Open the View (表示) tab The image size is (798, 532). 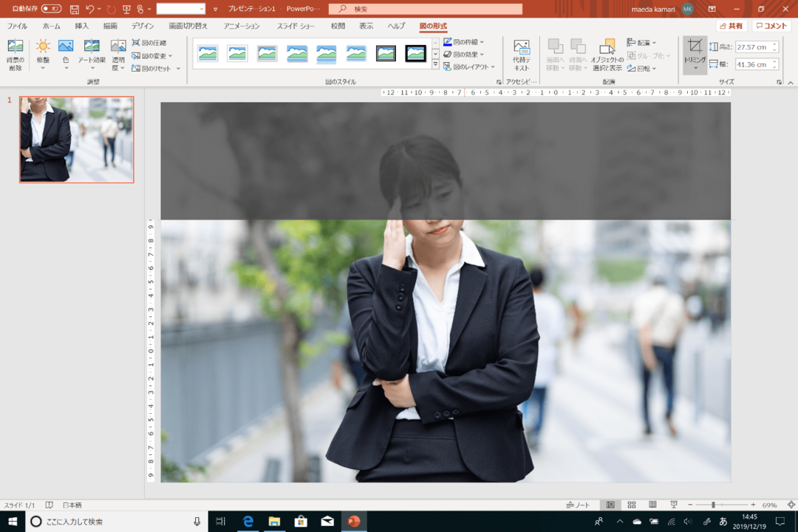point(366,26)
